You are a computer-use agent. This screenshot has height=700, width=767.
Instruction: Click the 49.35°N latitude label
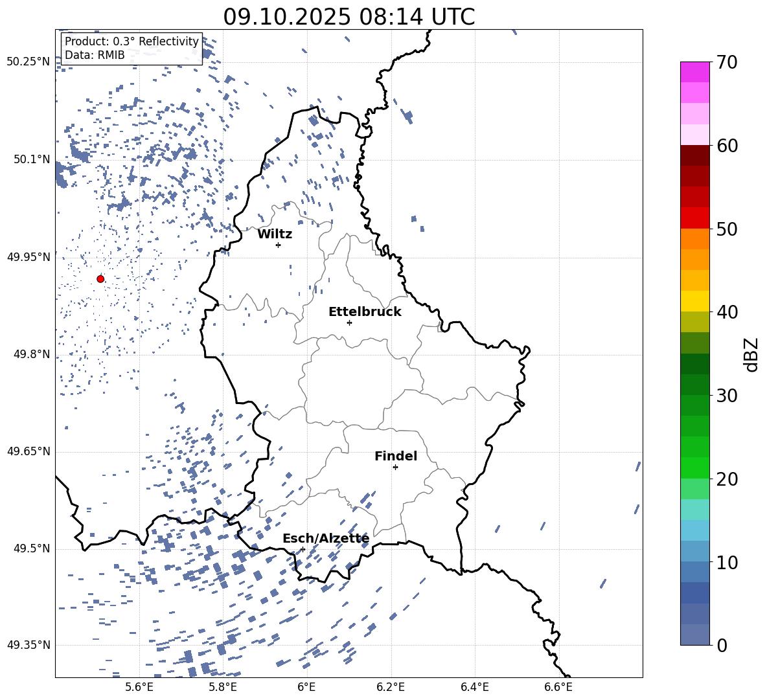pos(29,645)
